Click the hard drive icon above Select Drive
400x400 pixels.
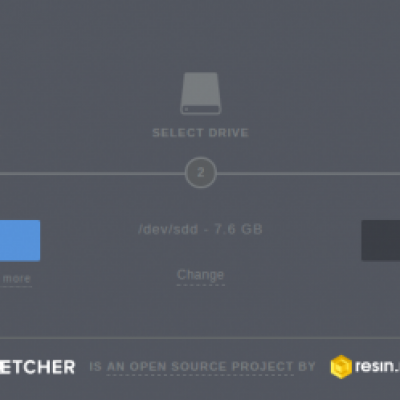[201, 93]
